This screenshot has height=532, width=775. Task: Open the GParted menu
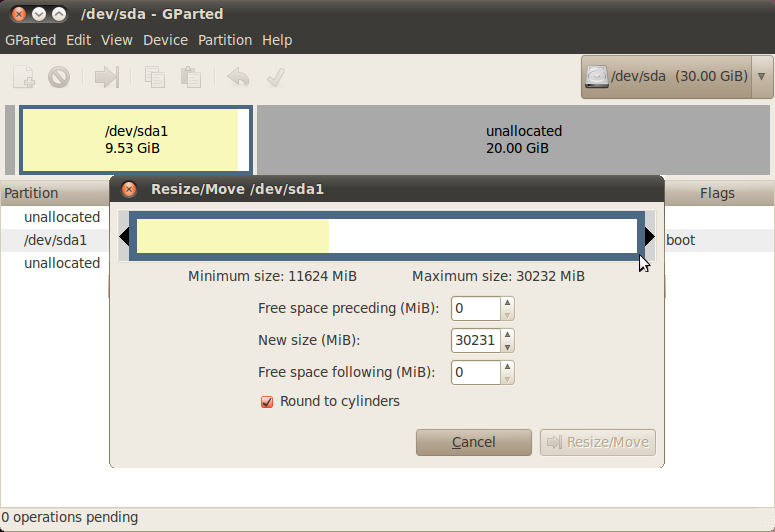[31, 40]
